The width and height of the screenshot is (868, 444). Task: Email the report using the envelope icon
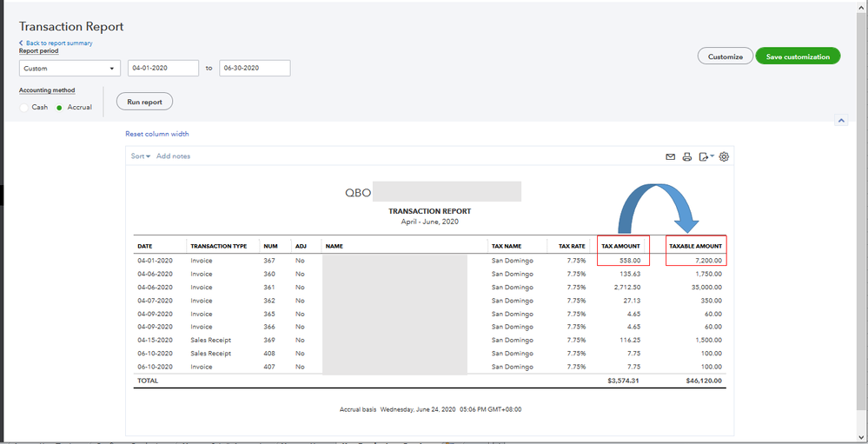pyautogui.click(x=670, y=157)
